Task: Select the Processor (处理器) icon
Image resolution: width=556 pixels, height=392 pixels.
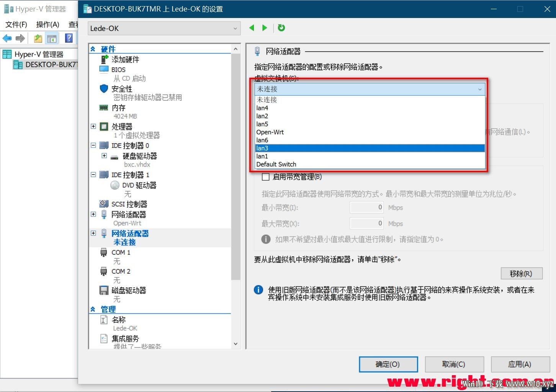Action: coord(104,126)
